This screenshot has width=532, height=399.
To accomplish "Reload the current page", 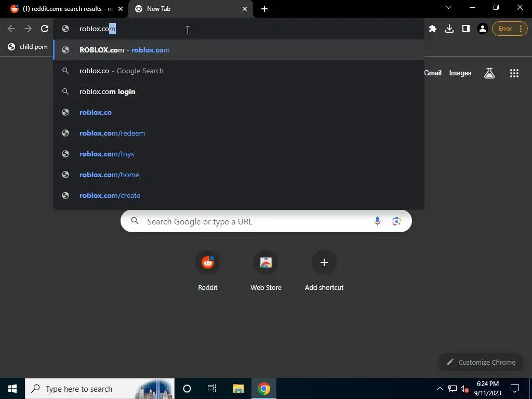I will (x=45, y=29).
